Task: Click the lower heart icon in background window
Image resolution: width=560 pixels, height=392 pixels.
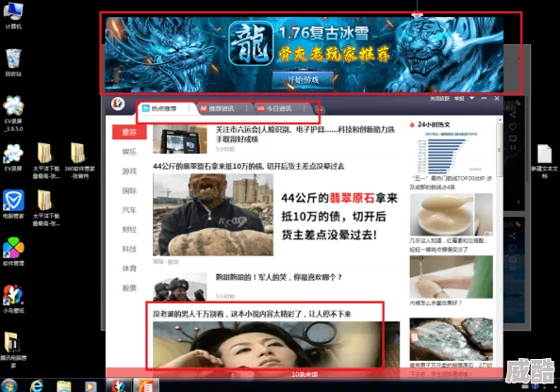Action: (x=513, y=248)
